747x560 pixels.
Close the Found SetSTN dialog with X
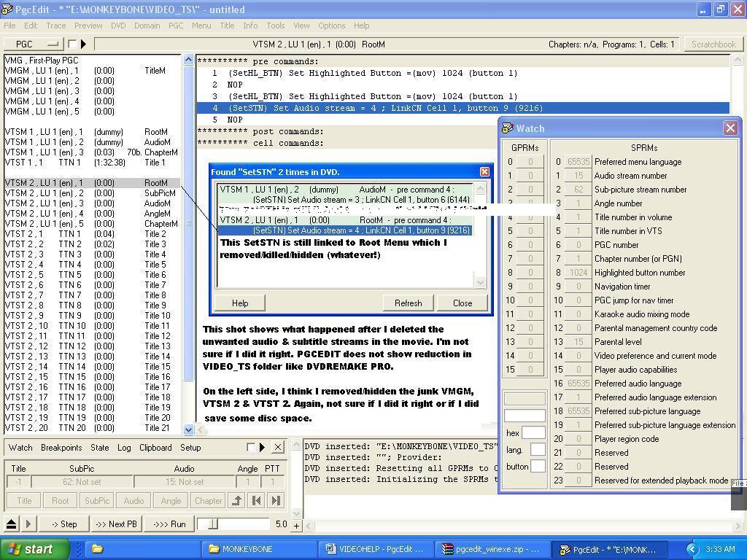coord(484,172)
